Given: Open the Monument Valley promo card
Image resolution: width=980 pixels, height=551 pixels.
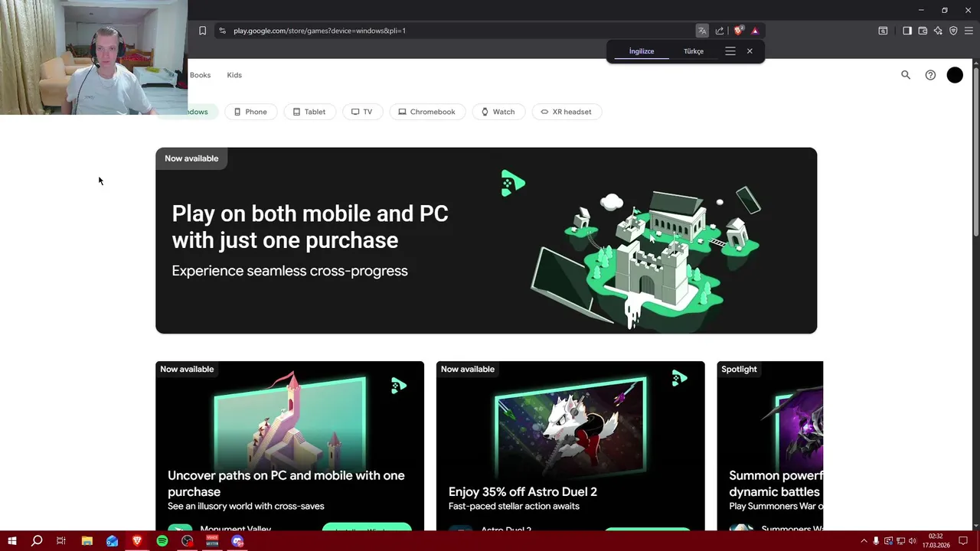Looking at the screenshot, I should pos(289,445).
